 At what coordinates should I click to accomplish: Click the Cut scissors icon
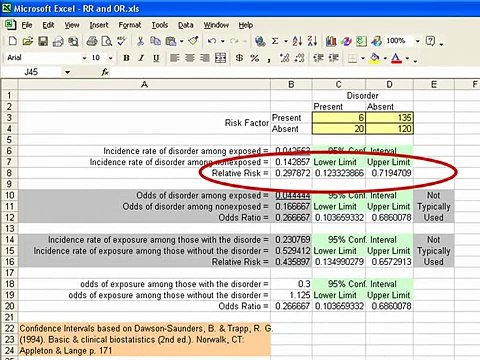[x=140, y=41]
